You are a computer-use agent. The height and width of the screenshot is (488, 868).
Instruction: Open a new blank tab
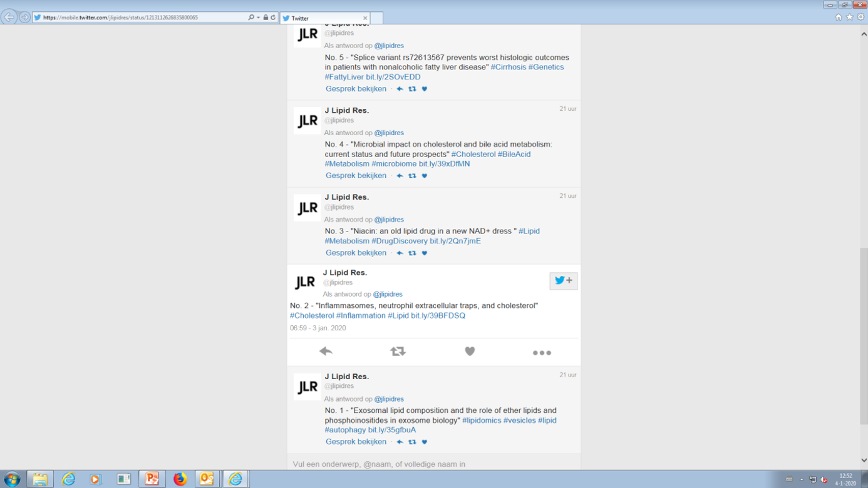tap(376, 18)
